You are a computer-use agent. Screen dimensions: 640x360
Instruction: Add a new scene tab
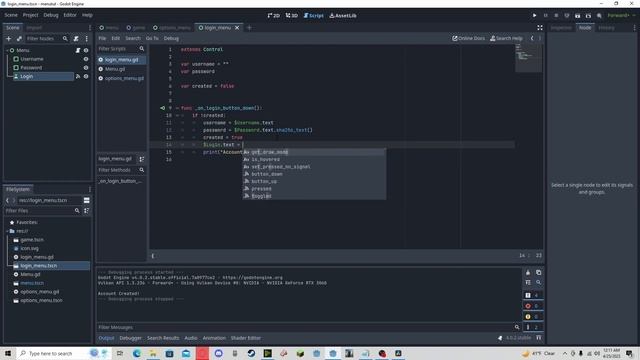(x=249, y=28)
